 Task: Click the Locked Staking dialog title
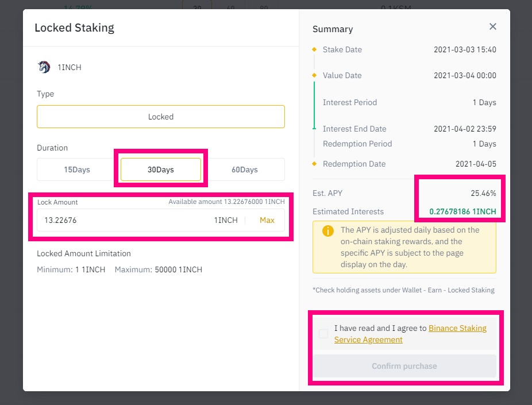[74, 28]
